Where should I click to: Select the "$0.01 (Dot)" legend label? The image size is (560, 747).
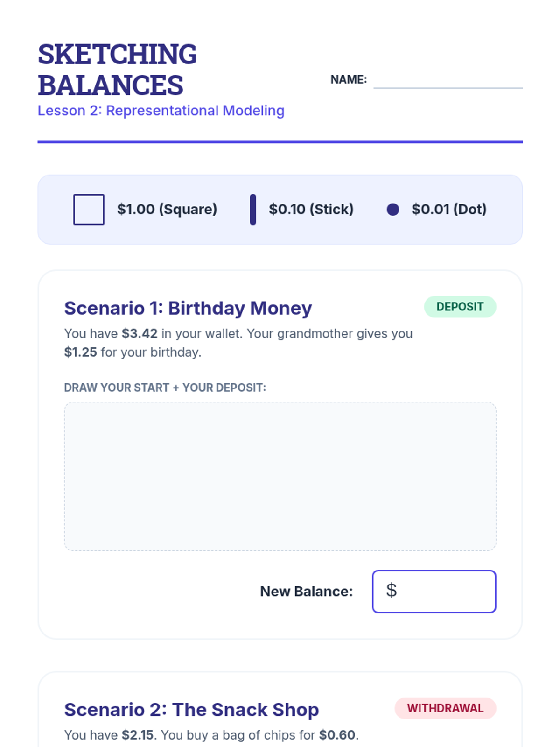pos(449,209)
